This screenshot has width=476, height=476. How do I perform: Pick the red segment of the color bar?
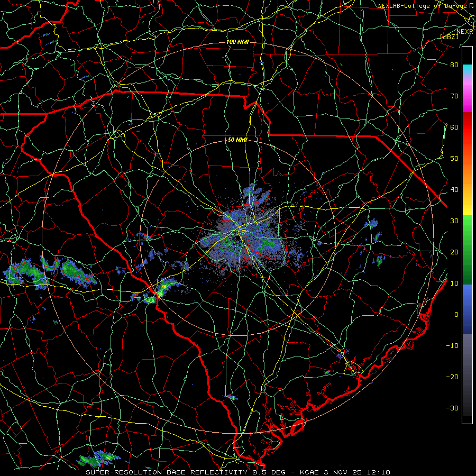pos(467,127)
